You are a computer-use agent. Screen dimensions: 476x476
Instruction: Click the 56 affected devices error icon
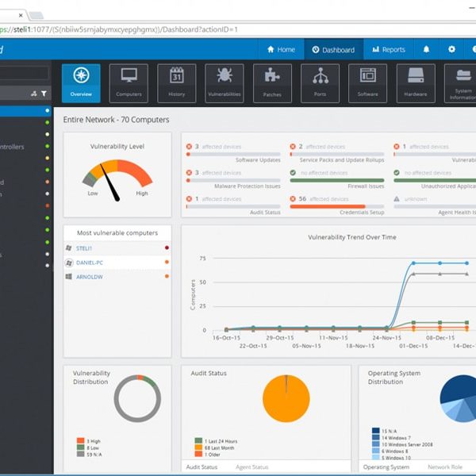pos(293,199)
